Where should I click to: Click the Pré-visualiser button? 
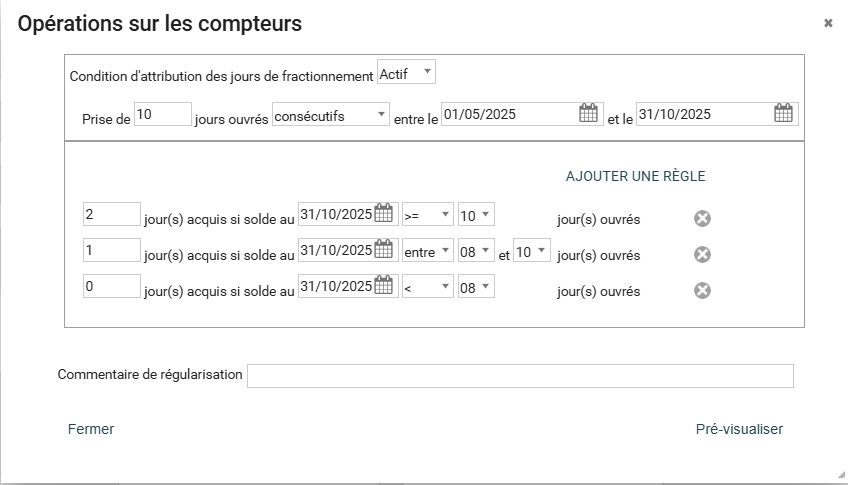point(739,429)
